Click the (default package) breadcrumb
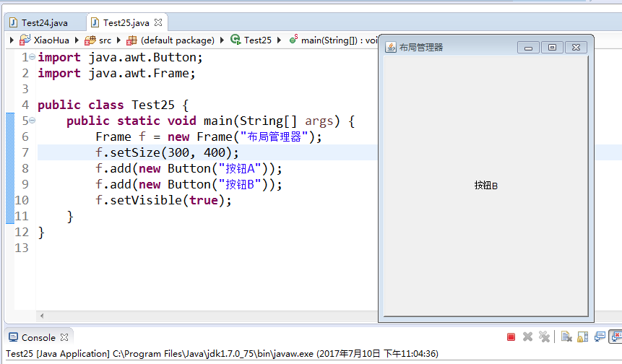This screenshot has width=622, height=364. coord(177,40)
